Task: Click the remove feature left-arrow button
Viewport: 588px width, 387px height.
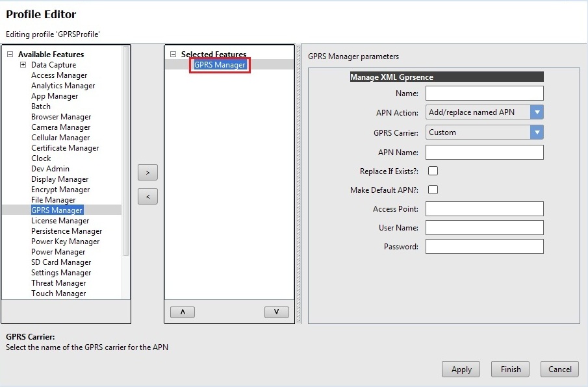Action: pyautogui.click(x=147, y=196)
